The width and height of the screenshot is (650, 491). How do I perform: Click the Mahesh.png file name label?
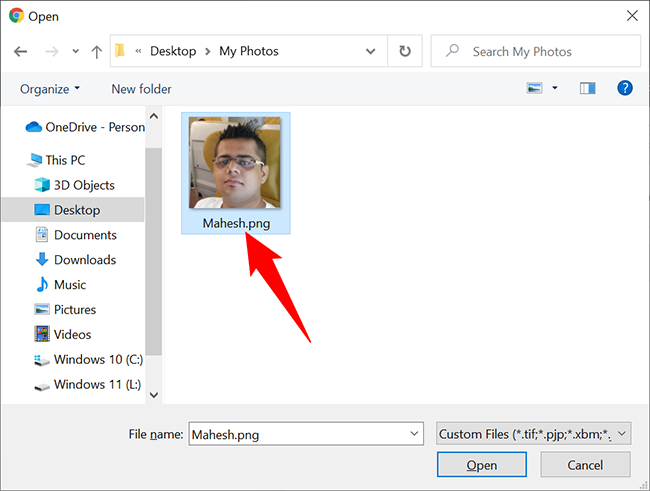[236, 223]
